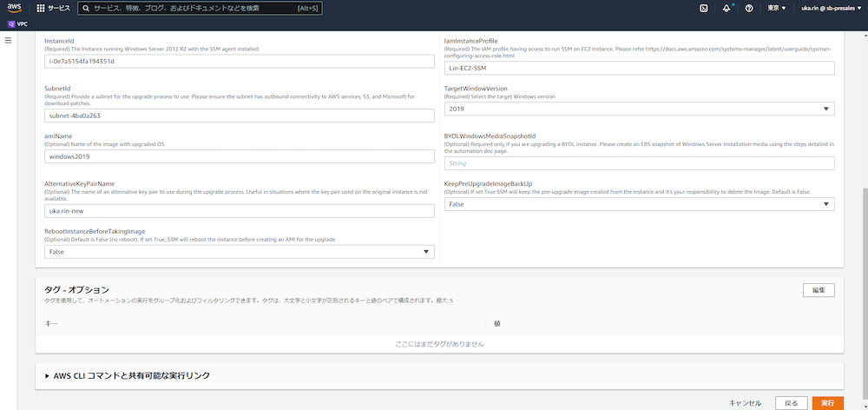
Task: Click the SubnetId input field
Action: 240,116
